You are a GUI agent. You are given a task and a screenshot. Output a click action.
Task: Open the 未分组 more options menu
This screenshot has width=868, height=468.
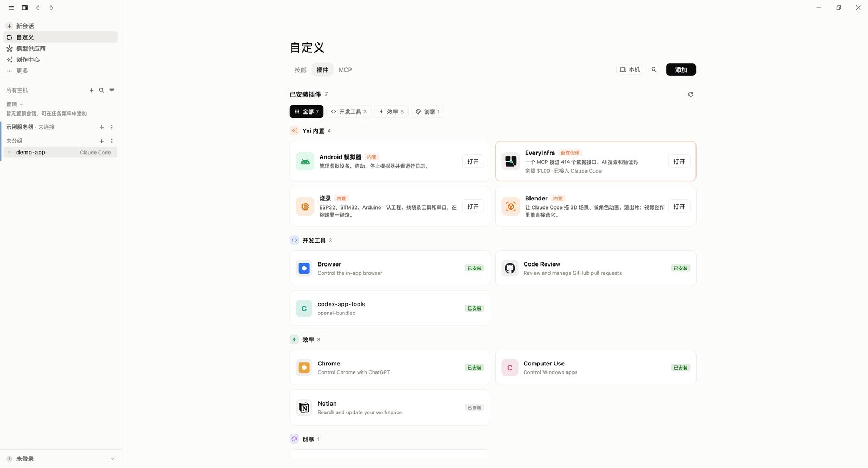pos(112,141)
